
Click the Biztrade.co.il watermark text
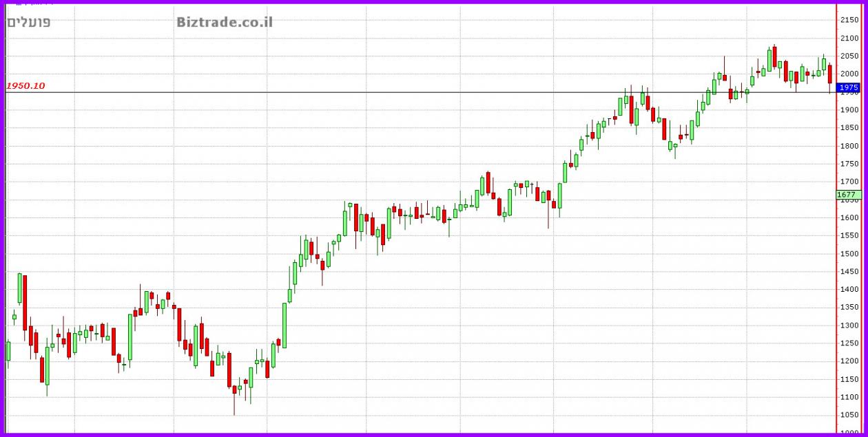[224, 22]
